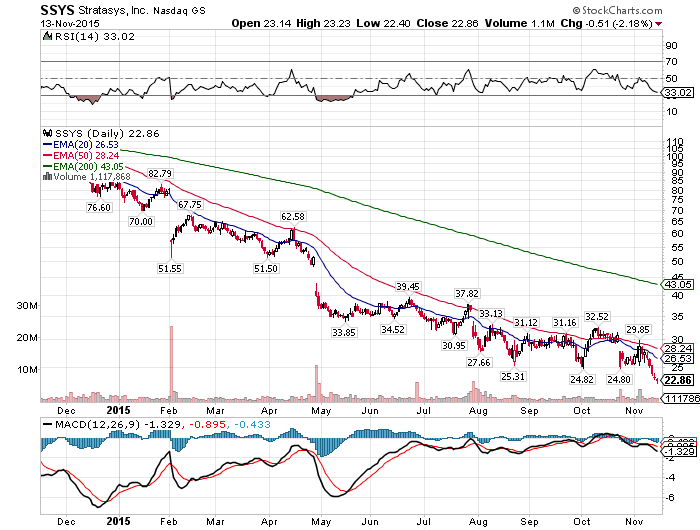This screenshot has width=700, height=530.
Task: Click the 34.52 price low label
Action: [393, 330]
